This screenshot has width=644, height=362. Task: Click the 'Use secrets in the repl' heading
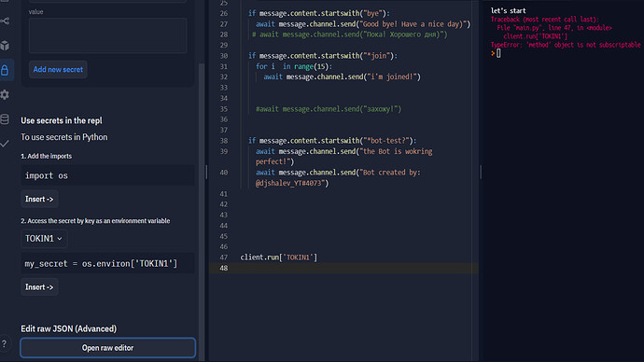[62, 120]
